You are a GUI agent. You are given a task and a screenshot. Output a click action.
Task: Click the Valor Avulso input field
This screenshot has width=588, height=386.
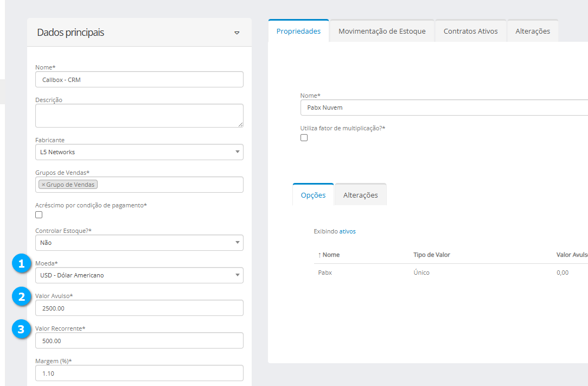(139, 308)
